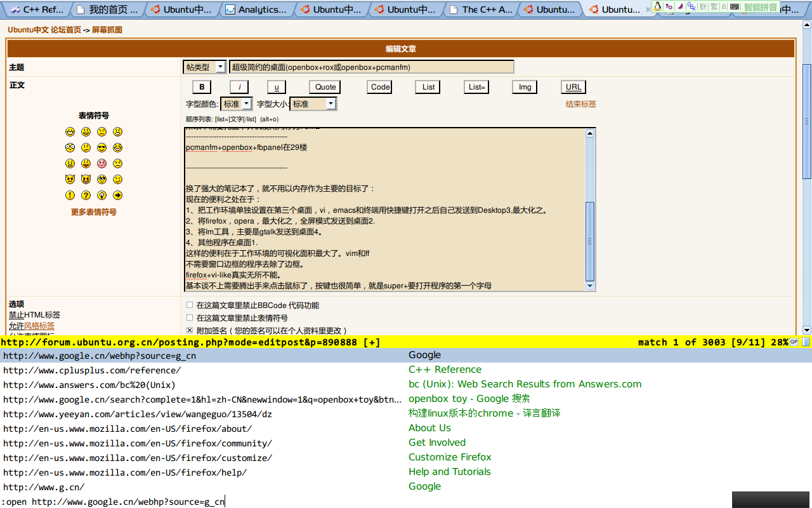Open the 更多表情符号 more emoticons link
This screenshot has height=508, width=812.
point(94,212)
